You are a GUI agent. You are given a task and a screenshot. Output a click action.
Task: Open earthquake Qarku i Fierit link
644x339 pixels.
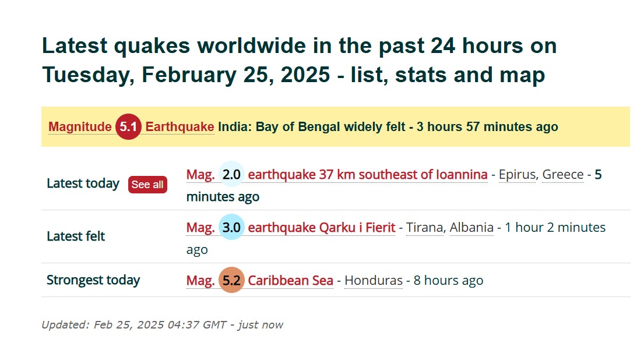(322, 227)
